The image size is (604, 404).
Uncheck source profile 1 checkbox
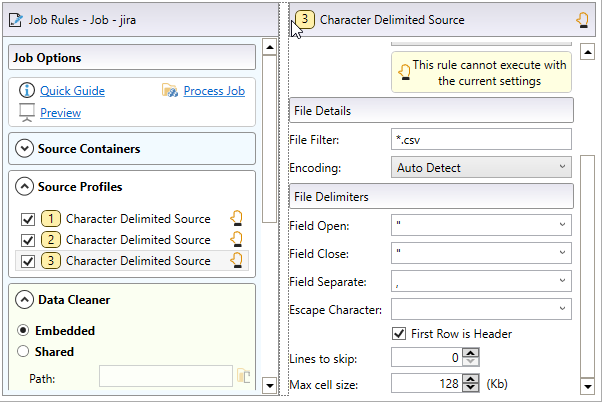pyautogui.click(x=28, y=219)
